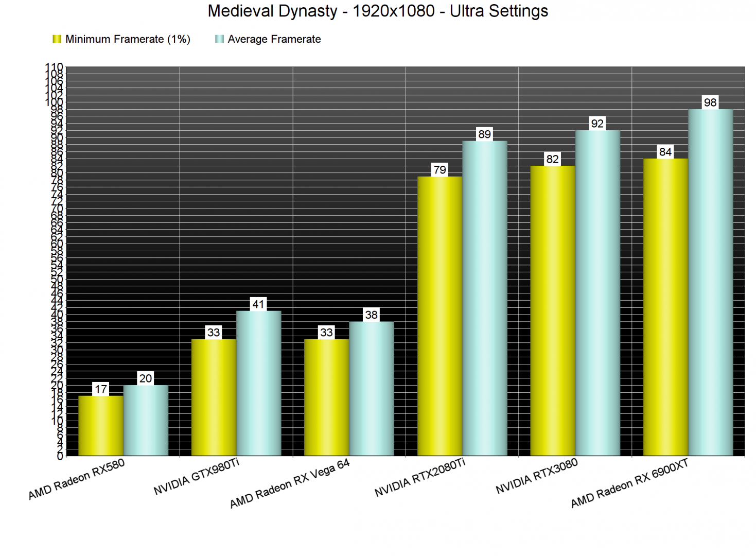Click the data label showing 98
This screenshot has height=556, width=756.
tap(710, 102)
